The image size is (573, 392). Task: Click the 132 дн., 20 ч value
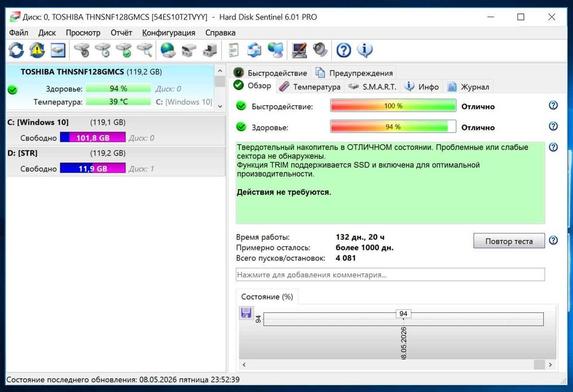(x=360, y=237)
